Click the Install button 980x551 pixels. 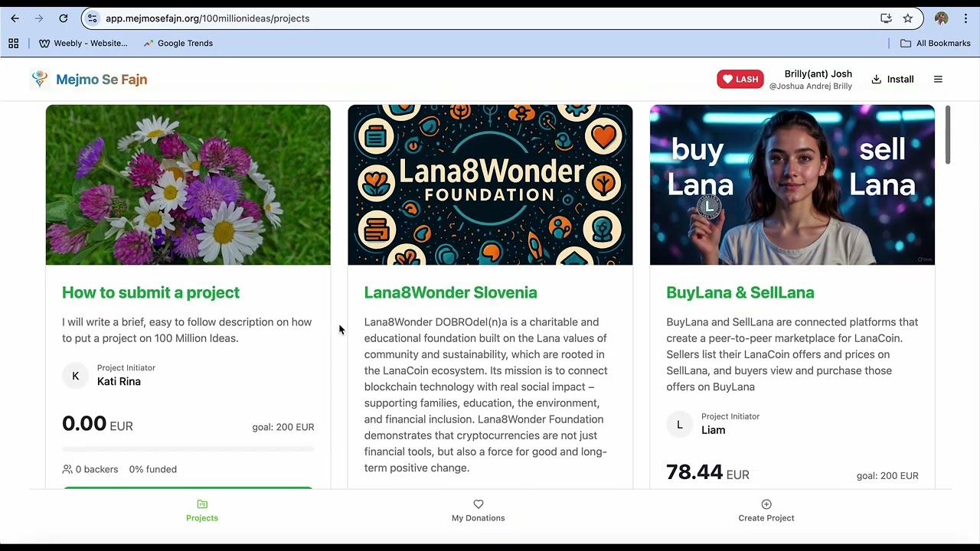coord(893,79)
